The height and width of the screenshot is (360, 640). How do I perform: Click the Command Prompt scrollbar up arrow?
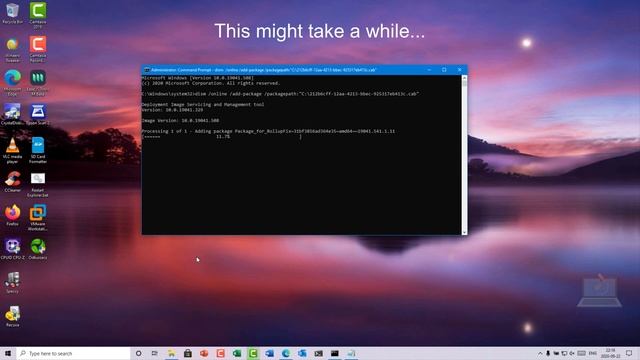464,78
